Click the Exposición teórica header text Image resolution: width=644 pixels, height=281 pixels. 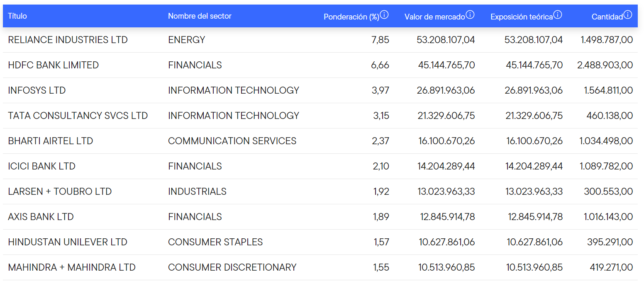click(522, 17)
